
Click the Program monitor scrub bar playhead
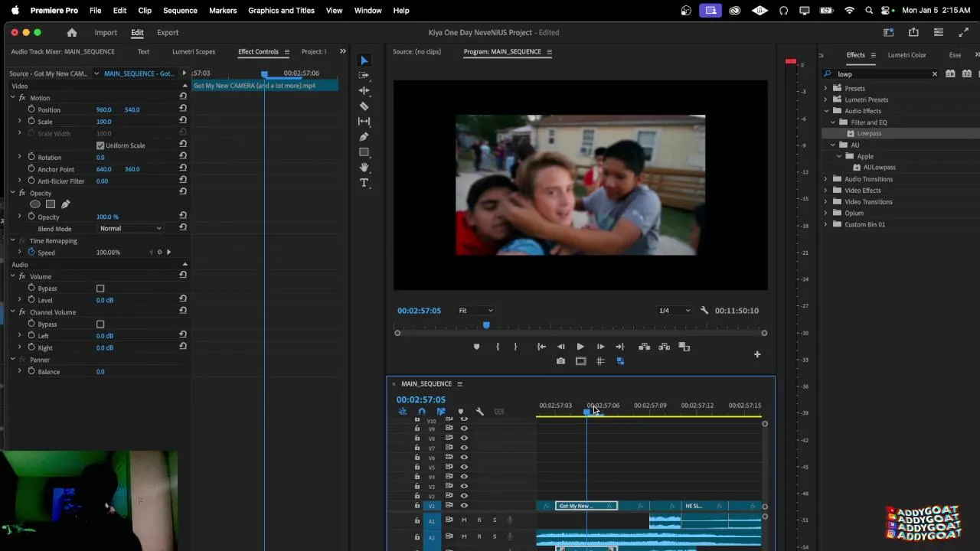(486, 326)
